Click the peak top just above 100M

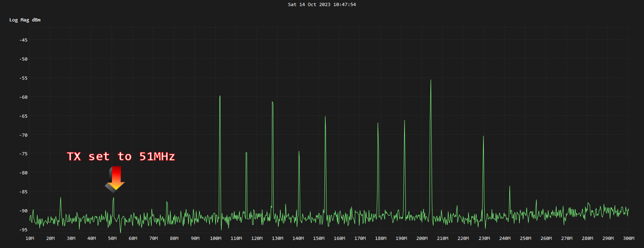[220, 96]
